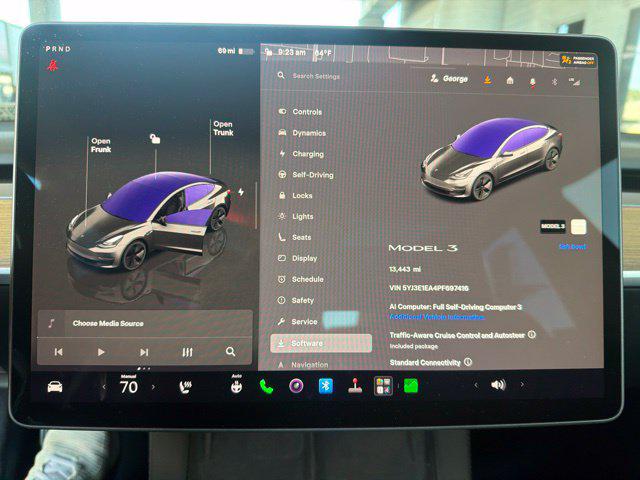Open Locks settings menu

(x=296, y=196)
